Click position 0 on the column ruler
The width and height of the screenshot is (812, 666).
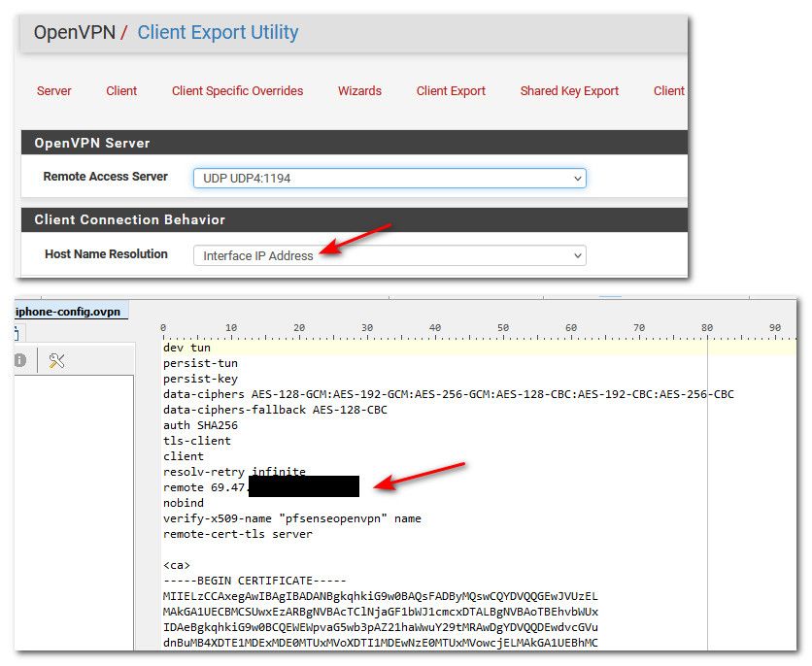[164, 327]
